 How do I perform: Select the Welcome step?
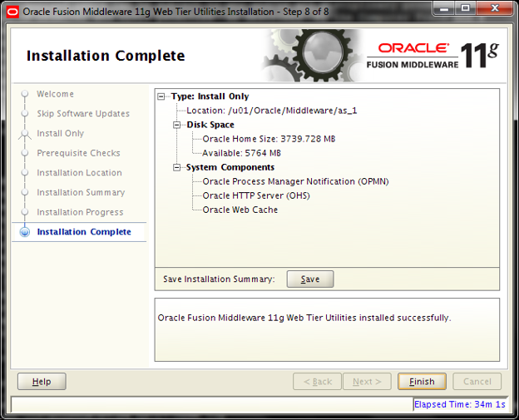click(x=55, y=94)
